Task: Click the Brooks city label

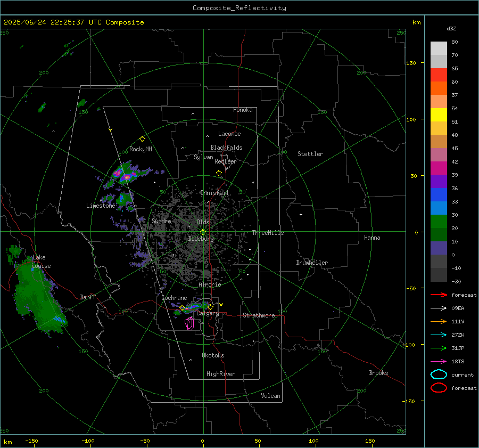Action: click(x=378, y=373)
